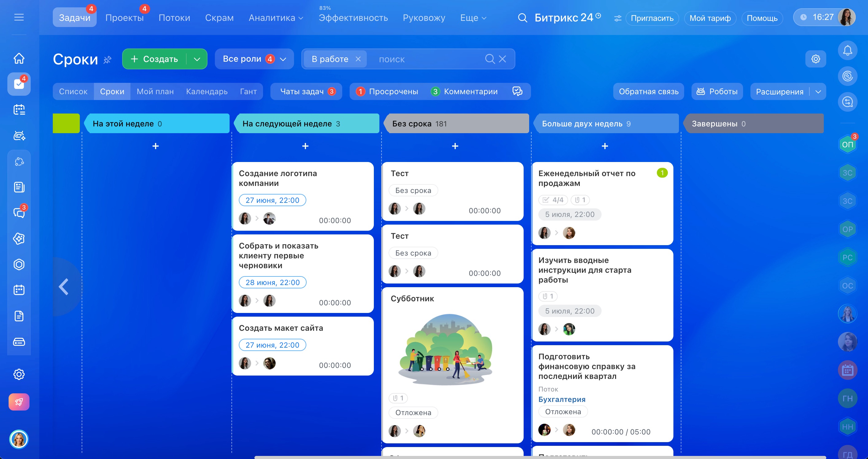Open the calendar icon in right panel
Image resolution: width=868 pixels, height=459 pixels.
[x=847, y=370]
